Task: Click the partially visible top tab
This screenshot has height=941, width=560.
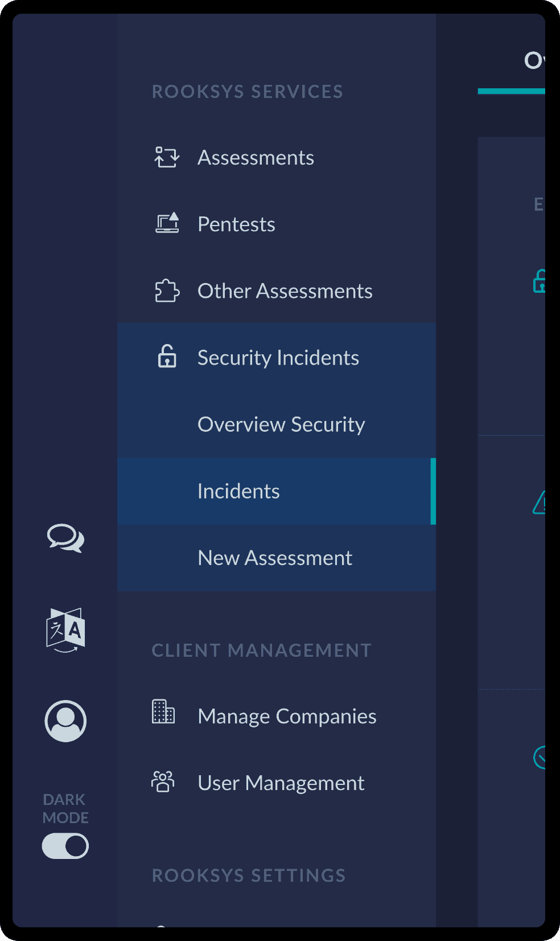Action: tap(534, 61)
